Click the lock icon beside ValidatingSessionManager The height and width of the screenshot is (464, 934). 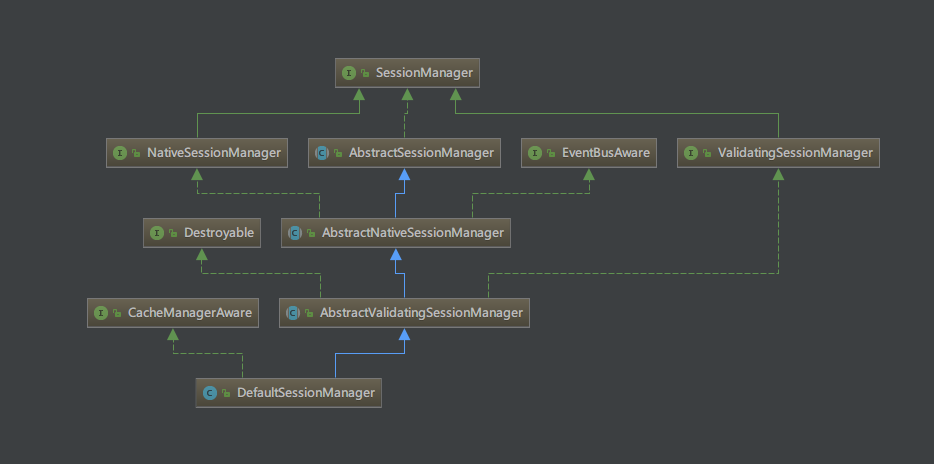coord(707,154)
